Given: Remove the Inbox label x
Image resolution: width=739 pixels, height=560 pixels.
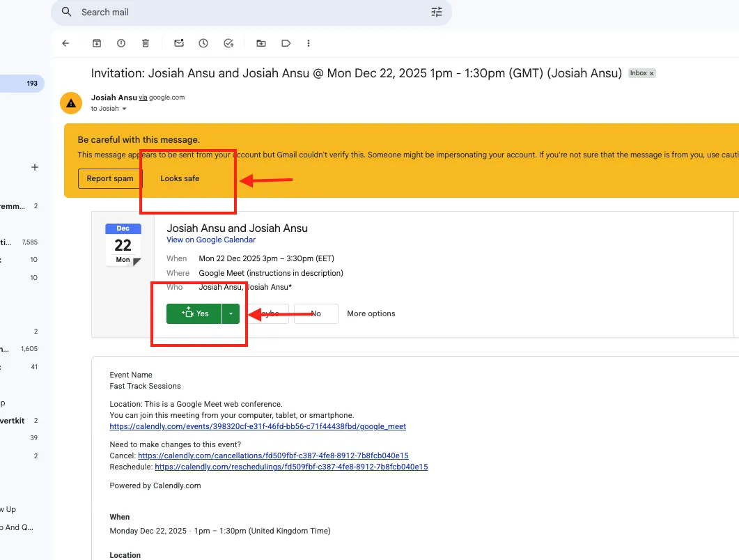Looking at the screenshot, I should 652,74.
